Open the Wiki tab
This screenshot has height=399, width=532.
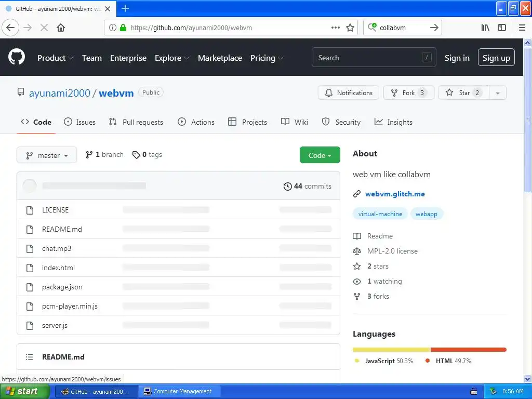pos(295,122)
